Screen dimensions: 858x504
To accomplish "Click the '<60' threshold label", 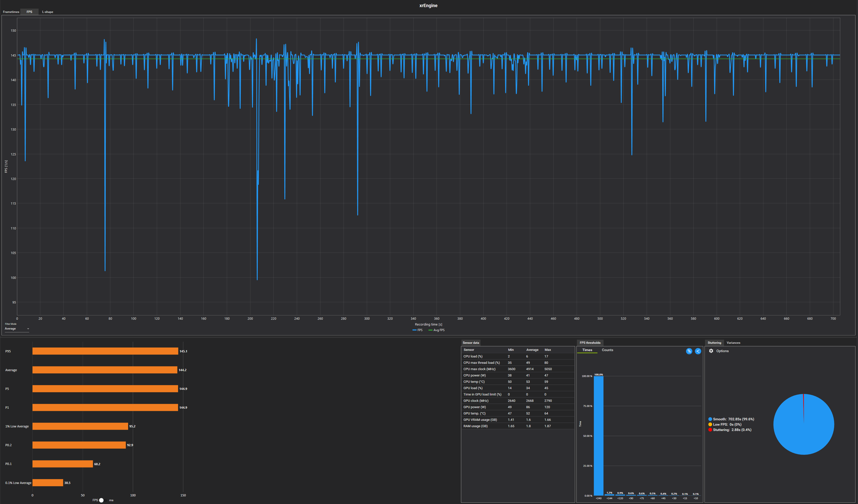I will point(652,499).
